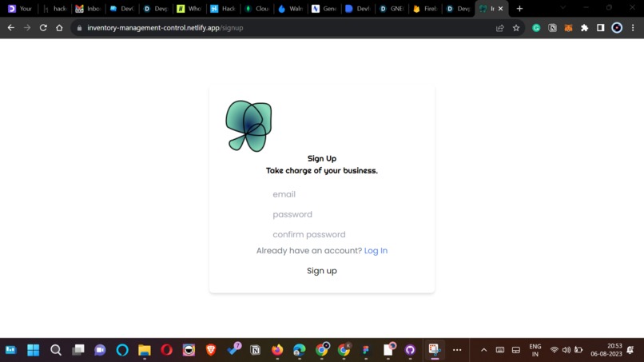This screenshot has height=362, width=644.
Task: Open Figma from taskbar
Action: 366,350
